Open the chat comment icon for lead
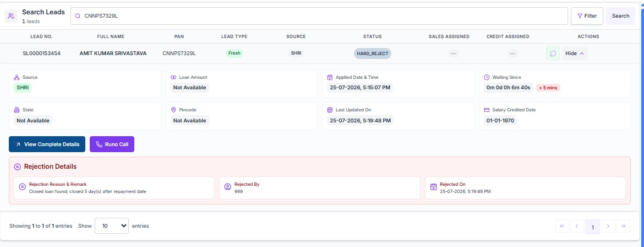This screenshot has width=644, height=247. point(553,53)
